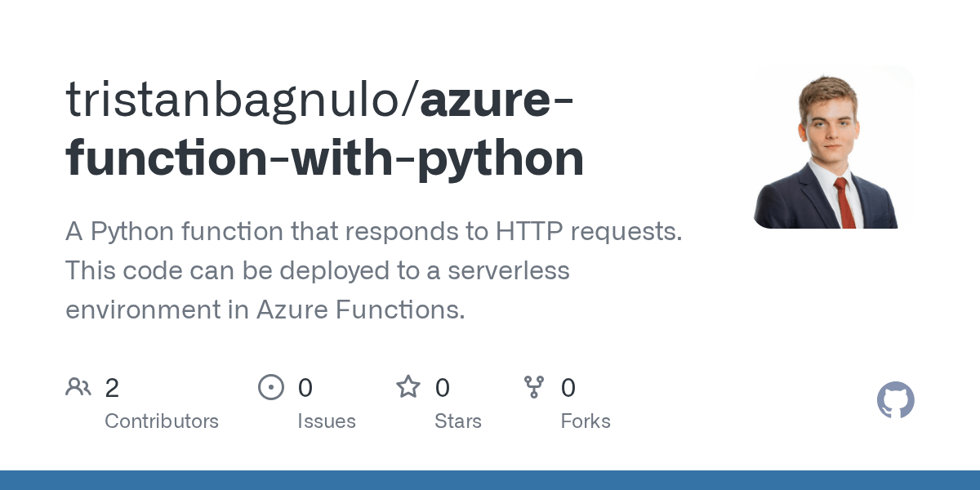This screenshot has height=490, width=980.
Task: Click the Issues text label
Action: [327, 421]
